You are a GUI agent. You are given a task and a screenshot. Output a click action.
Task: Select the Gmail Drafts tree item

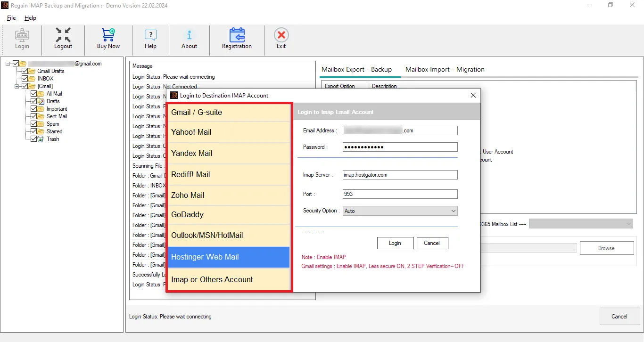(51, 71)
